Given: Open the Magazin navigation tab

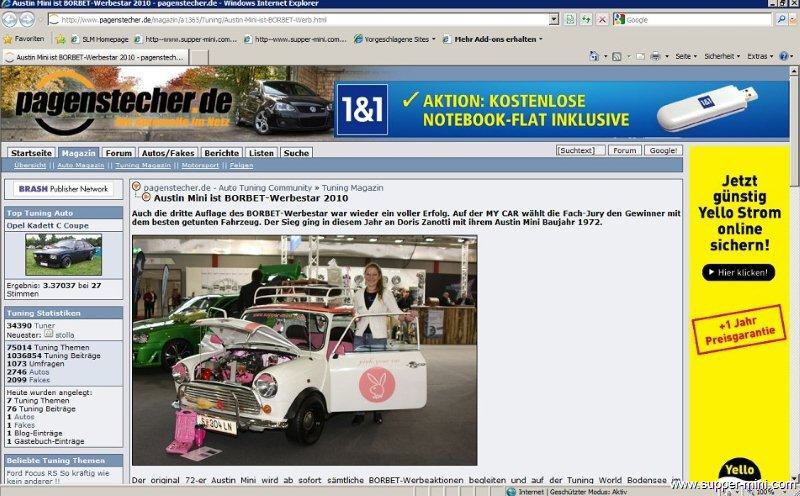Looking at the screenshot, I should point(79,153).
